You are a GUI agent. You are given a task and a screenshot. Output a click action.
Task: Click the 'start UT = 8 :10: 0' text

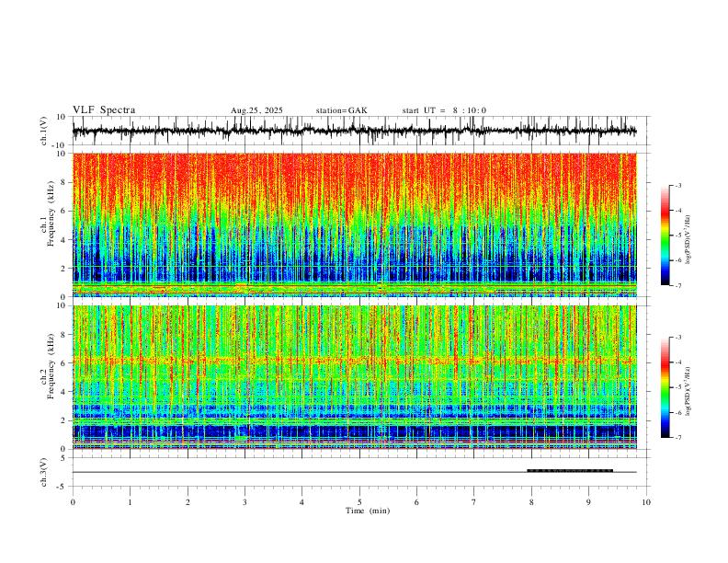444,110
